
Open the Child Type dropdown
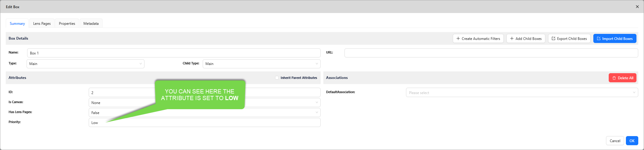pos(261,64)
